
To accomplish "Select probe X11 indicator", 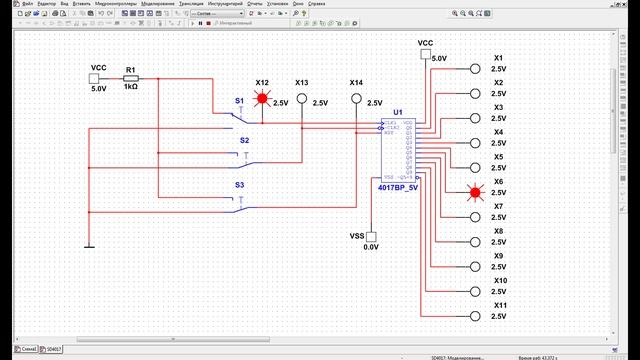I will pyautogui.click(x=475, y=316).
